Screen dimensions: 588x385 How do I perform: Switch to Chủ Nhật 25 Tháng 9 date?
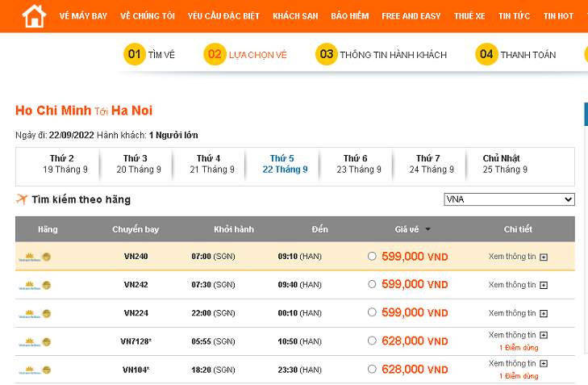(505, 165)
